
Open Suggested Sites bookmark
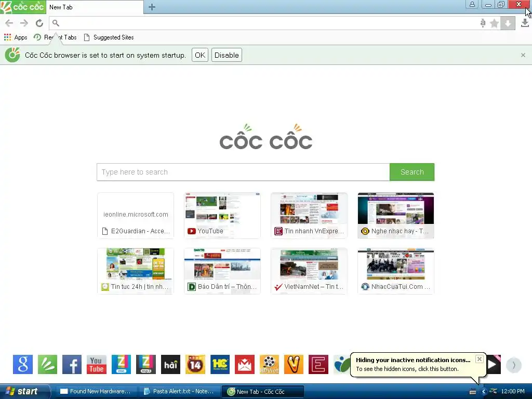point(109,37)
